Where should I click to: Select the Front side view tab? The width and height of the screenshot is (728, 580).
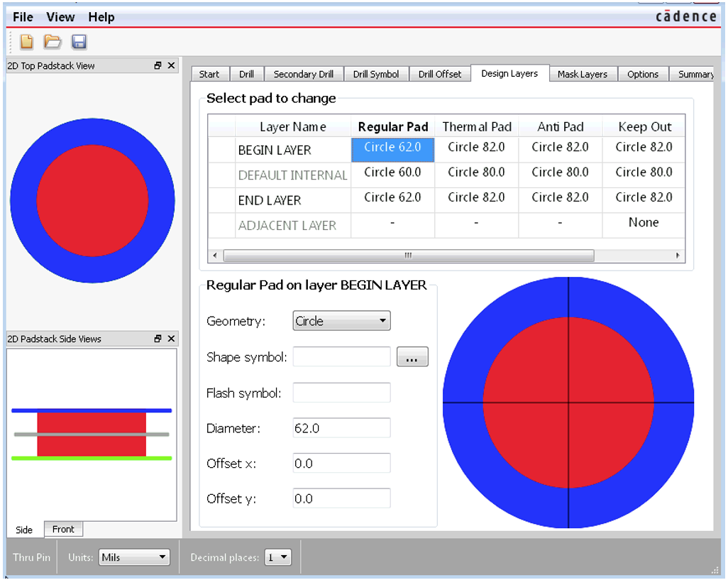pyautogui.click(x=63, y=530)
